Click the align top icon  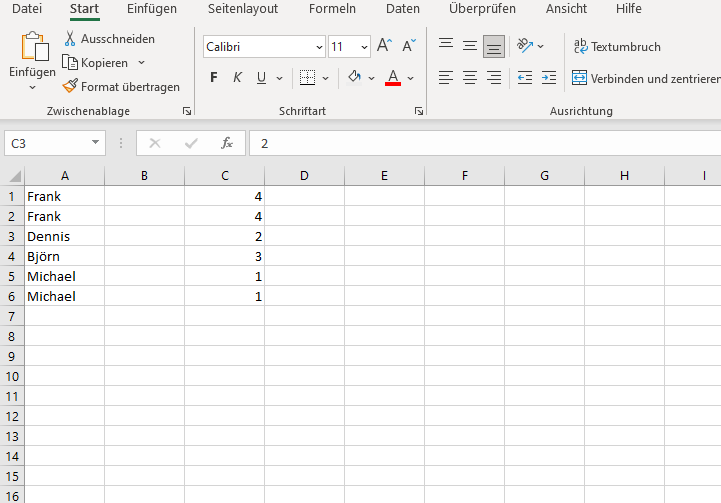click(x=446, y=46)
